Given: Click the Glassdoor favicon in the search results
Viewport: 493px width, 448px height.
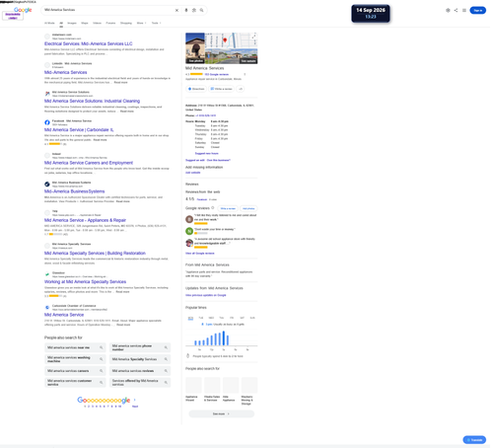Looking at the screenshot, I should [x=47, y=274].
